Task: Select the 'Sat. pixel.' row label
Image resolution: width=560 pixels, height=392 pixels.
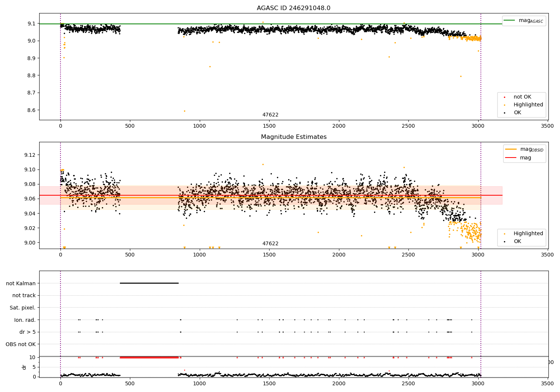Action: point(23,308)
